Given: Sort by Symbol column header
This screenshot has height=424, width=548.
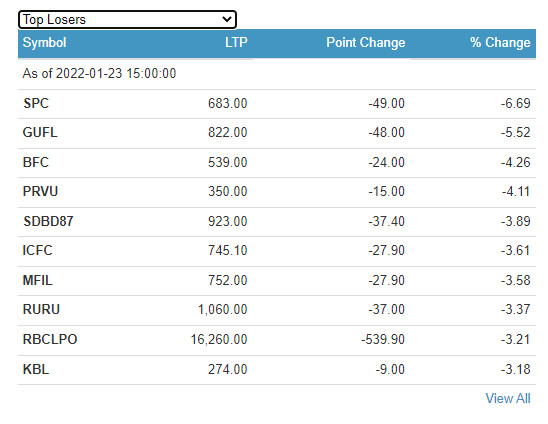Looking at the screenshot, I should 44,43.
